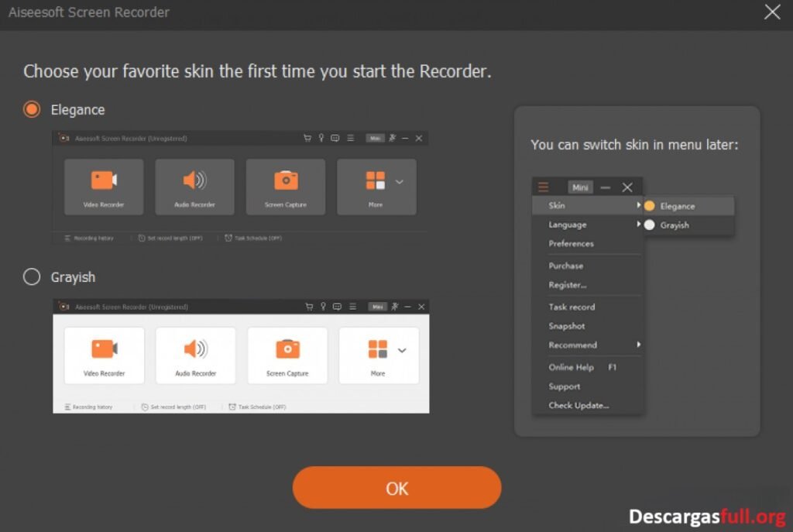The image size is (793, 532).
Task: Click the Mini button beside the hamburger menu
Action: click(580, 187)
